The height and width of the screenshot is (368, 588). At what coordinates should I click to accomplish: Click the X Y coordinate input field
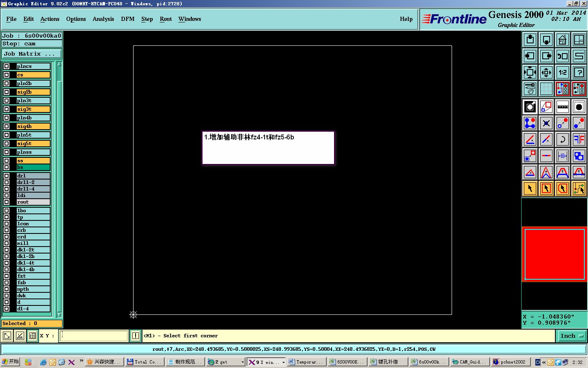tap(94, 336)
